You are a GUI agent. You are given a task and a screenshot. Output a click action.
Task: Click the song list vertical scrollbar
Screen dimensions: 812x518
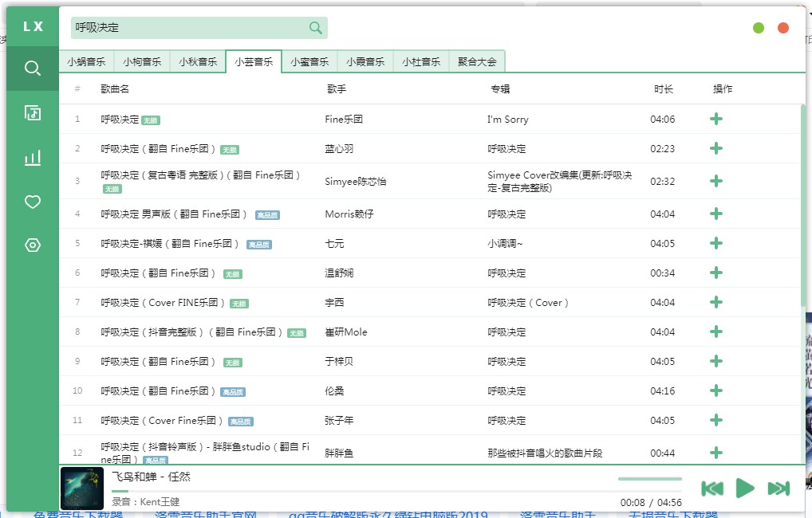click(x=802, y=207)
